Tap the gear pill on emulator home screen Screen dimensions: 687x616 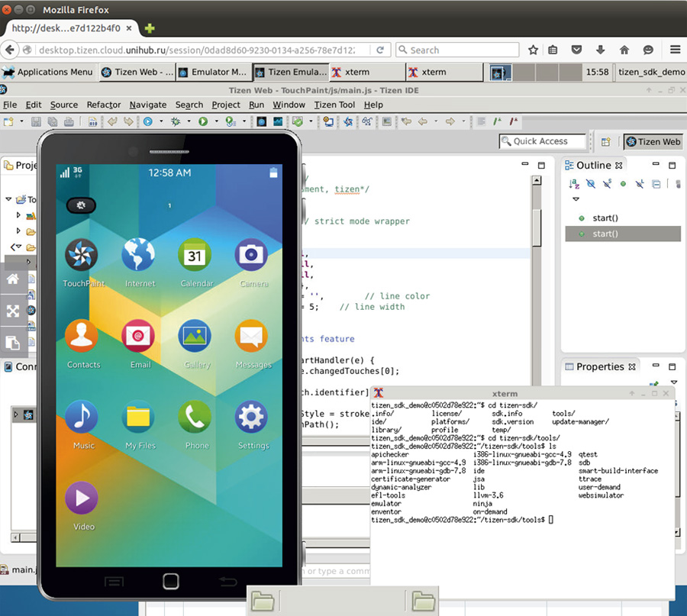pos(81,205)
